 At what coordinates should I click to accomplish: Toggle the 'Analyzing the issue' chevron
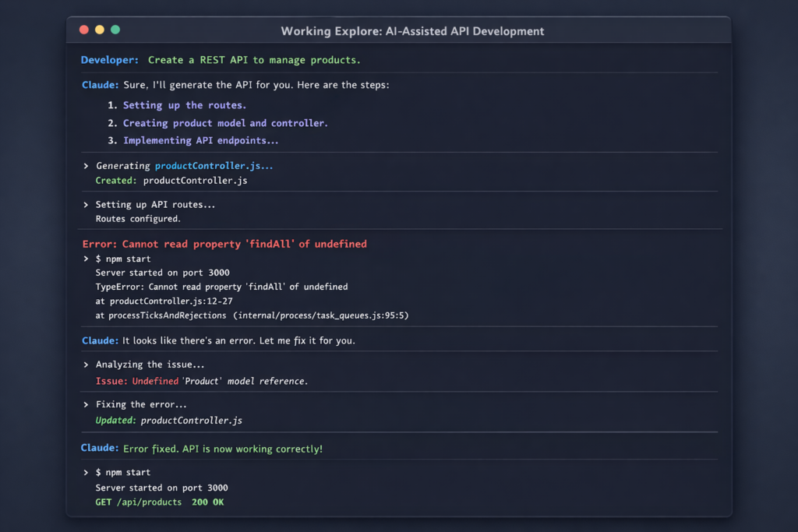click(85, 365)
